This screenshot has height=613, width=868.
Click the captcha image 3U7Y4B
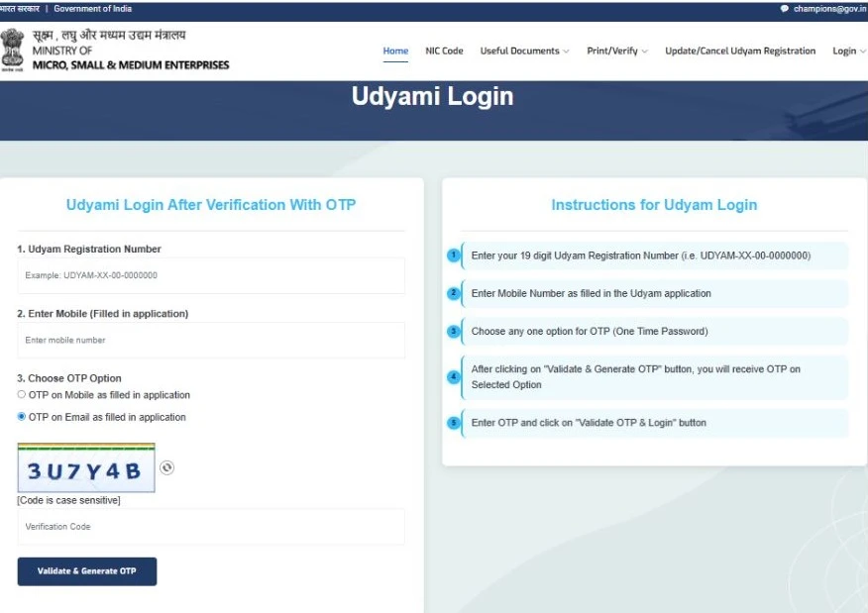(x=86, y=468)
